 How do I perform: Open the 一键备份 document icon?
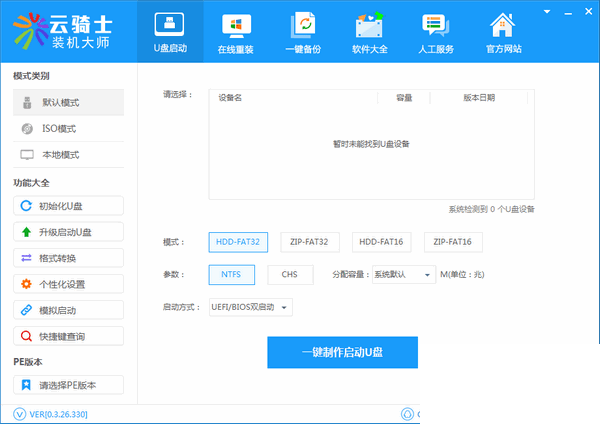(303, 25)
